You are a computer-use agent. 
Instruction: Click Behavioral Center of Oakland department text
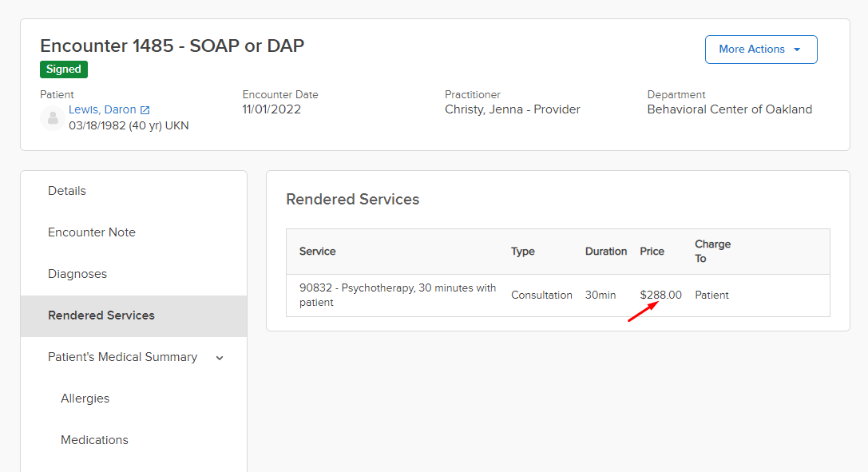730,109
